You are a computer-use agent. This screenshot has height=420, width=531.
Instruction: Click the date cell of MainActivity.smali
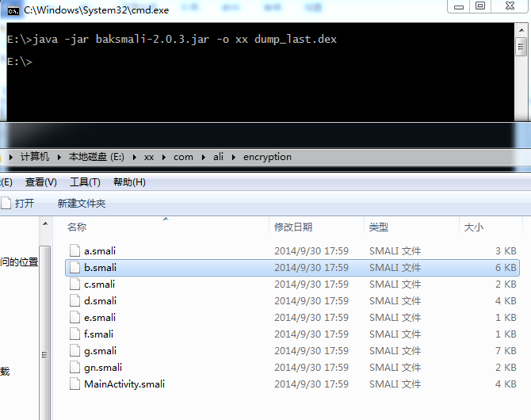(311, 384)
